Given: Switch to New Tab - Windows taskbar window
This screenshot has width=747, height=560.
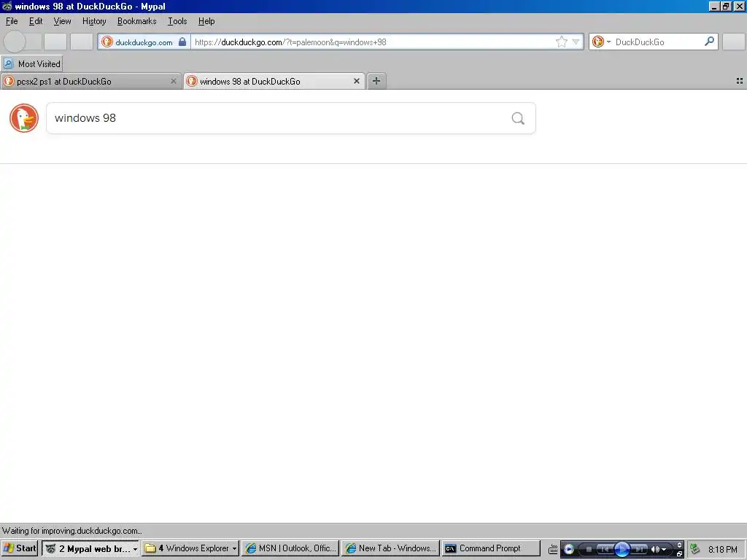Looking at the screenshot, I should point(390,548).
